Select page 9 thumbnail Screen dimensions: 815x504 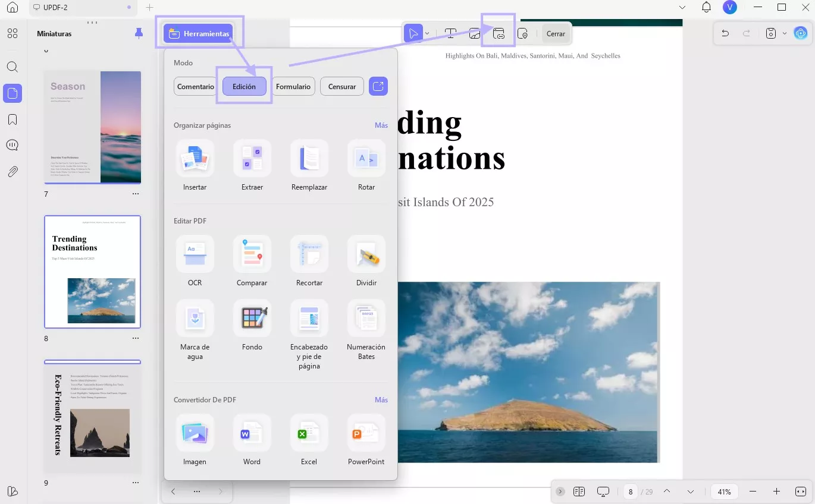93,417
